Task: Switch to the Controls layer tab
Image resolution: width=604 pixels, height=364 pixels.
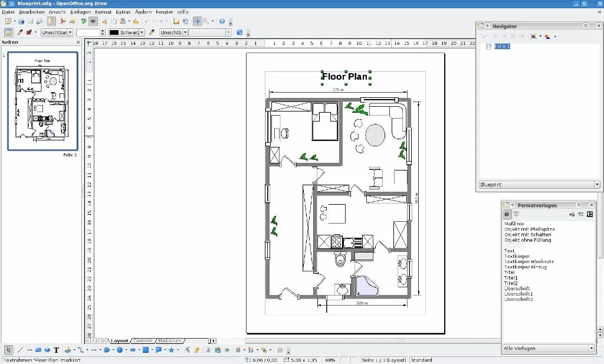Action: pos(143,341)
